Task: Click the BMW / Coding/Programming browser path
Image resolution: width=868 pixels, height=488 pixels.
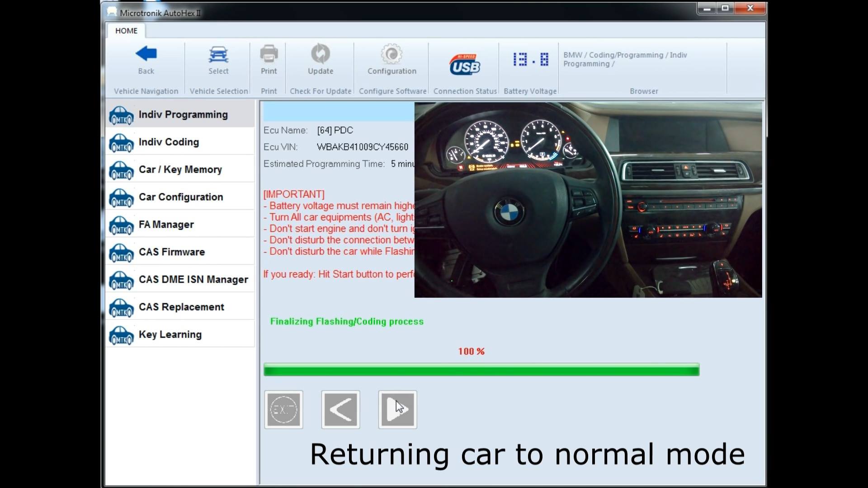Action: 625,59
